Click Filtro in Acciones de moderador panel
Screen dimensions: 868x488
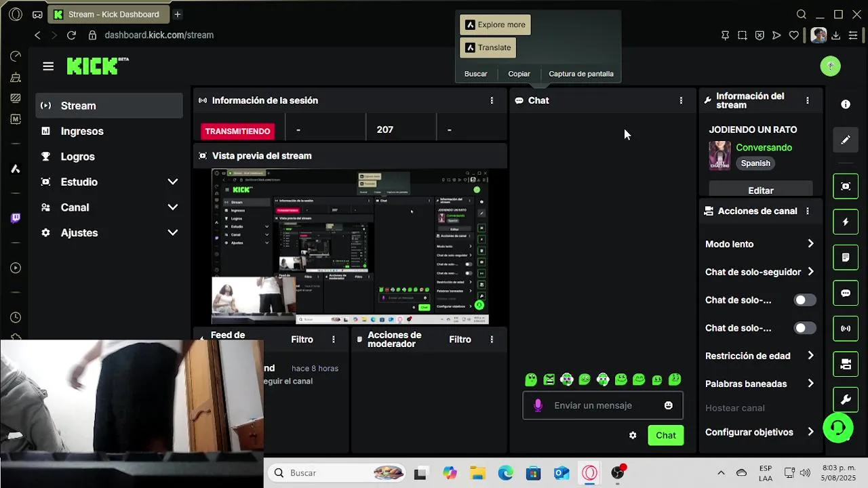[460, 340]
